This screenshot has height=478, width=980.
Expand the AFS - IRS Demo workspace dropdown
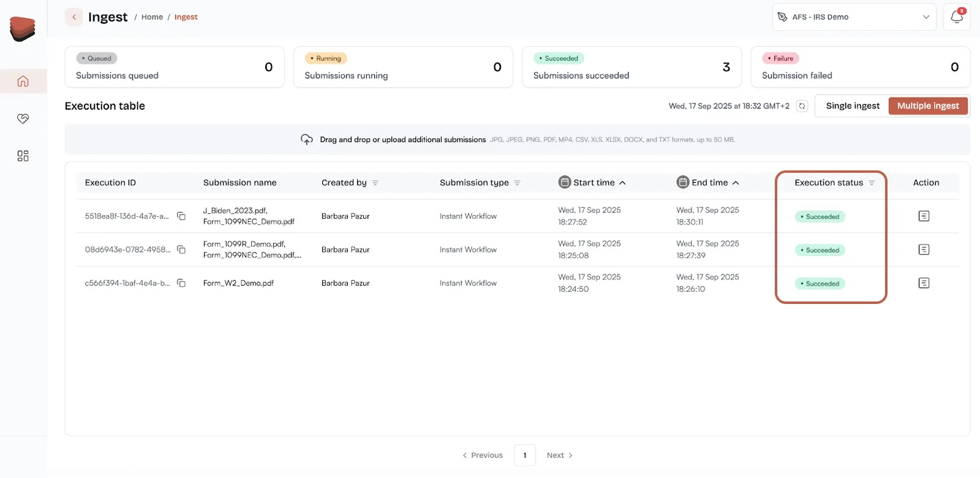click(x=854, y=17)
